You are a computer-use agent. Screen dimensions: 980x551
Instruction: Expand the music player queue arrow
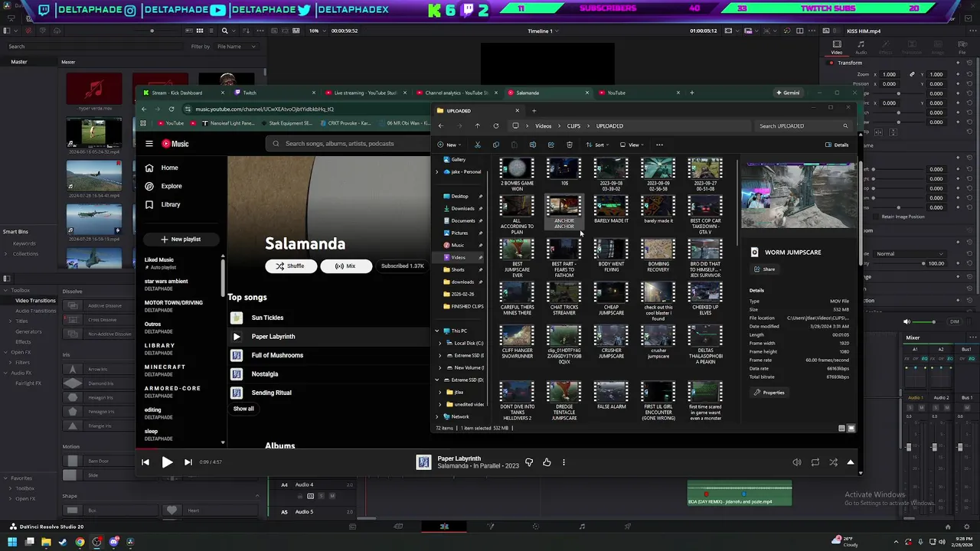851,462
